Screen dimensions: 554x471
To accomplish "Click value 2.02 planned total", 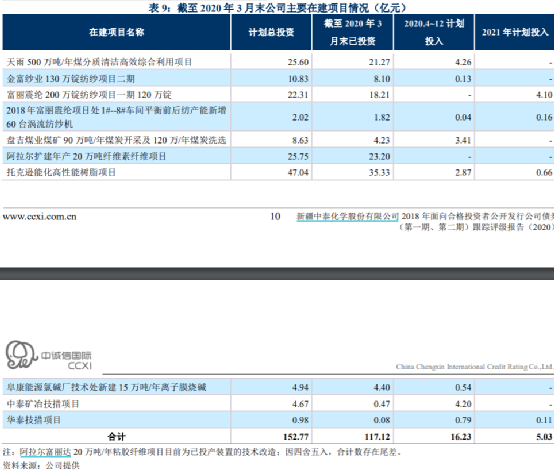I will (x=300, y=117).
